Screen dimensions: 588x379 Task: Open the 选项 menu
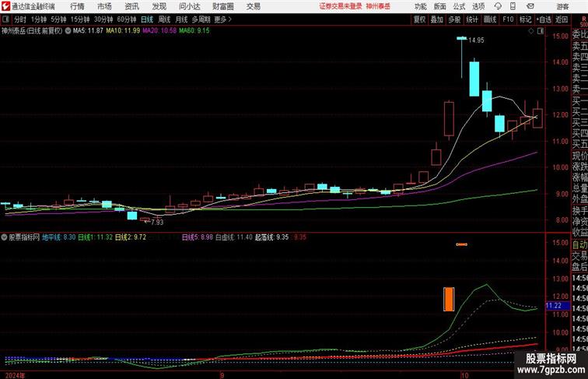478,6
